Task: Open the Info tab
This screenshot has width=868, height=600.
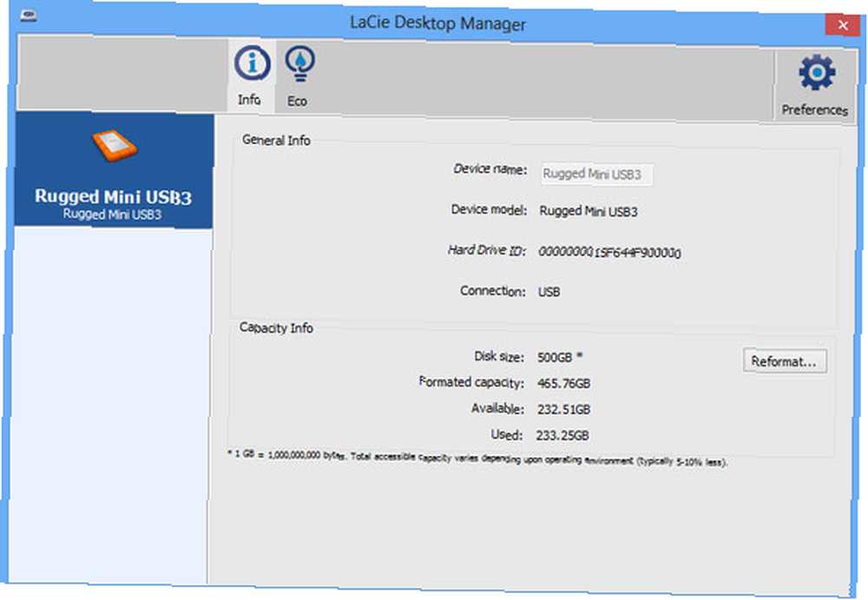Action: 252,76
